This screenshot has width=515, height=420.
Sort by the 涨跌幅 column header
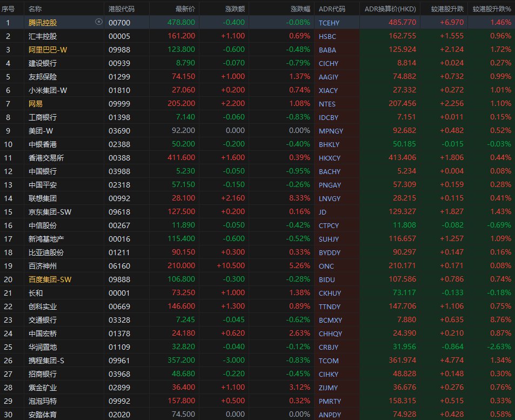[x=300, y=9]
